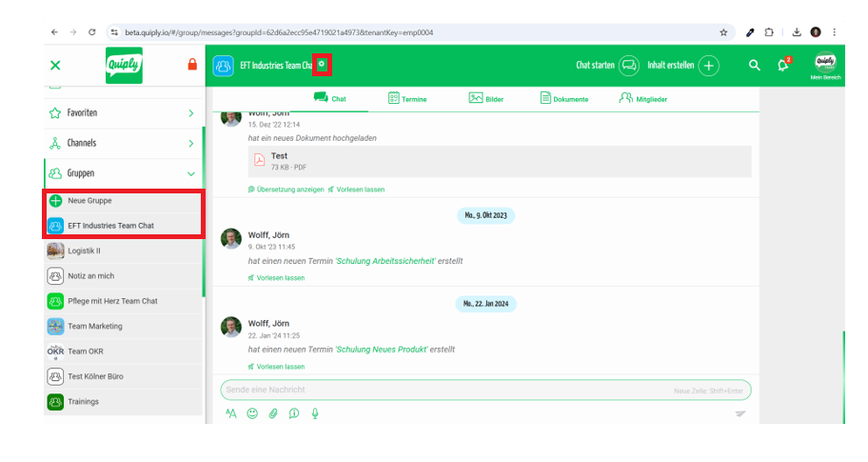Click Vorlesen lassen under Test document
Screen dimensions: 868x462
(356, 190)
